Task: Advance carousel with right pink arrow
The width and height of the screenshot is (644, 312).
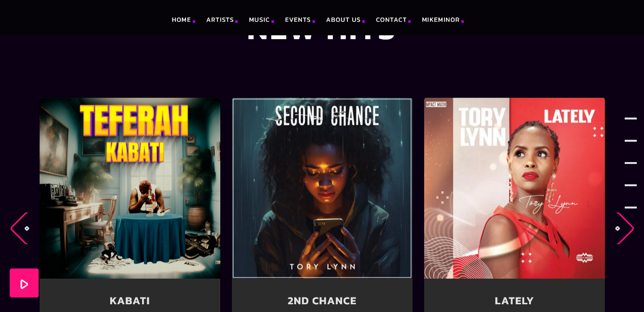Action: (x=625, y=228)
